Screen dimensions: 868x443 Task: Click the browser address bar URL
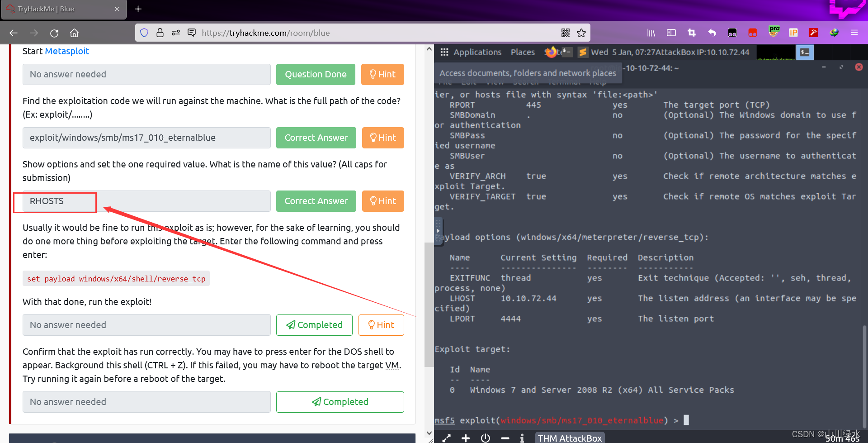pyautogui.click(x=265, y=33)
